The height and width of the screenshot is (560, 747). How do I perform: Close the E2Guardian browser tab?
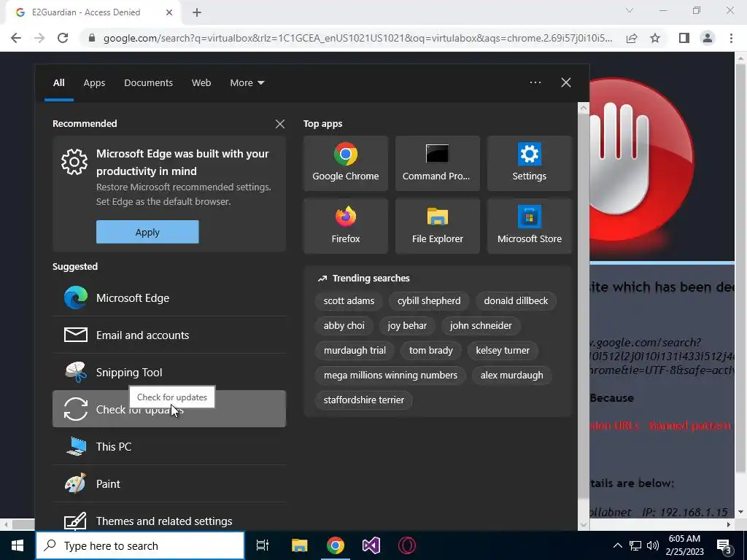(x=169, y=12)
